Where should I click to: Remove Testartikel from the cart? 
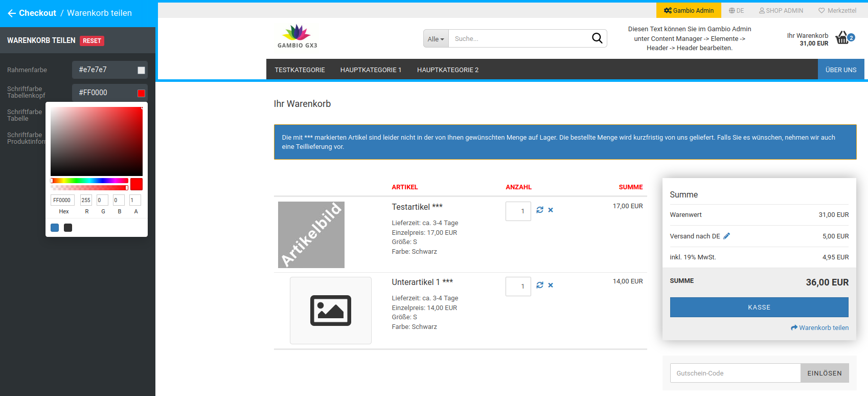(551, 210)
